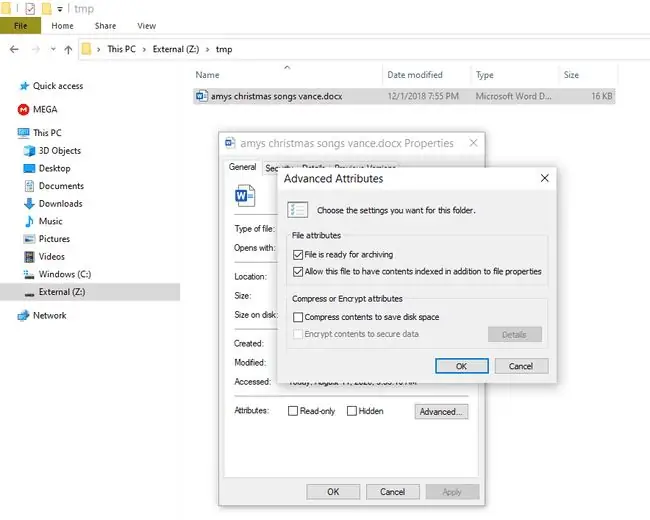Click This PC in address bar
Image resolution: width=650 pixels, height=520 pixels.
click(x=121, y=49)
